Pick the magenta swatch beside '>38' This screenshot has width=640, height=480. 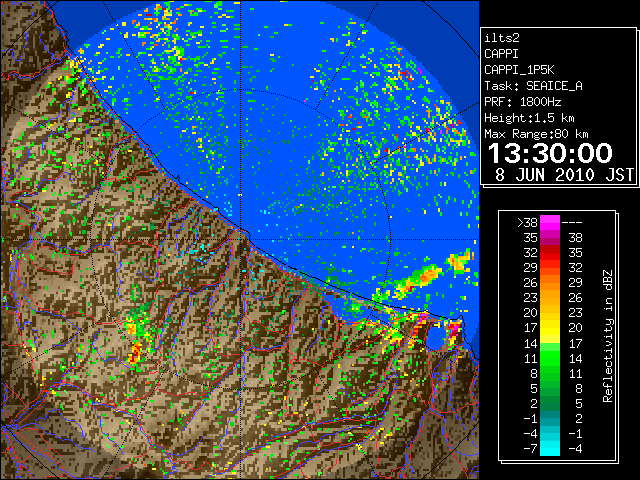coord(550,223)
